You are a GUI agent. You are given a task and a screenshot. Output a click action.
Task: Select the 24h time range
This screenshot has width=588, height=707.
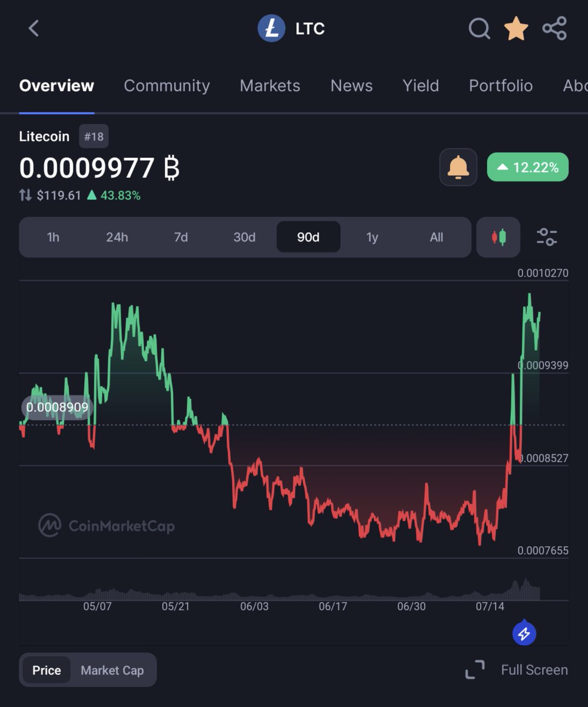(117, 237)
